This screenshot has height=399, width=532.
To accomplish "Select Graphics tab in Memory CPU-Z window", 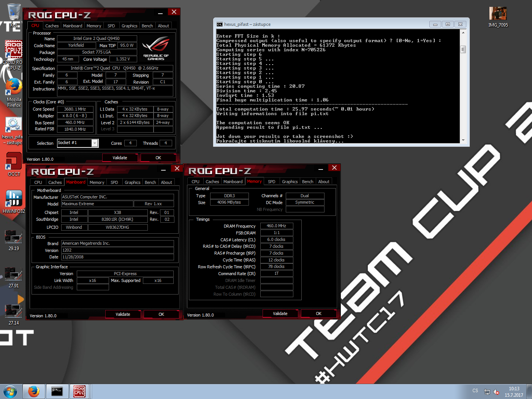I will click(290, 182).
